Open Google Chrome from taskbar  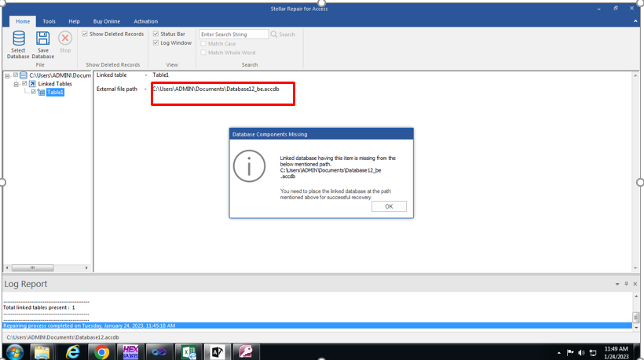pos(101,352)
